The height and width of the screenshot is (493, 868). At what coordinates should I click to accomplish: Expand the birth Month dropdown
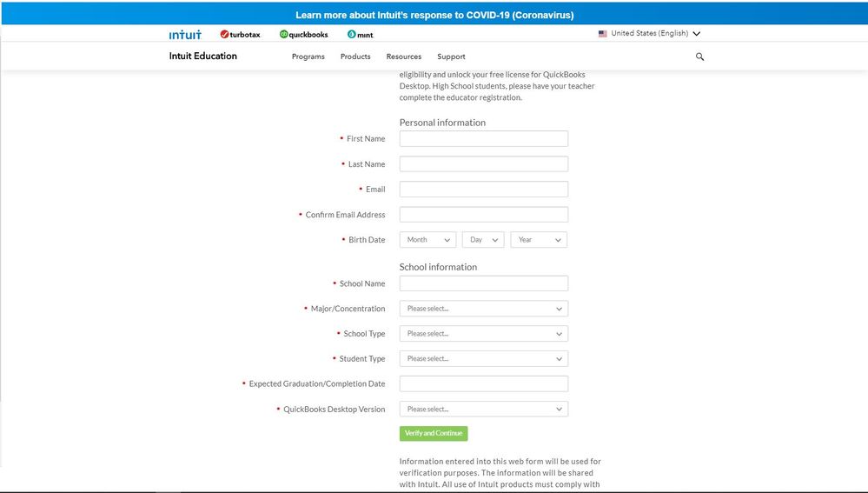[427, 240]
